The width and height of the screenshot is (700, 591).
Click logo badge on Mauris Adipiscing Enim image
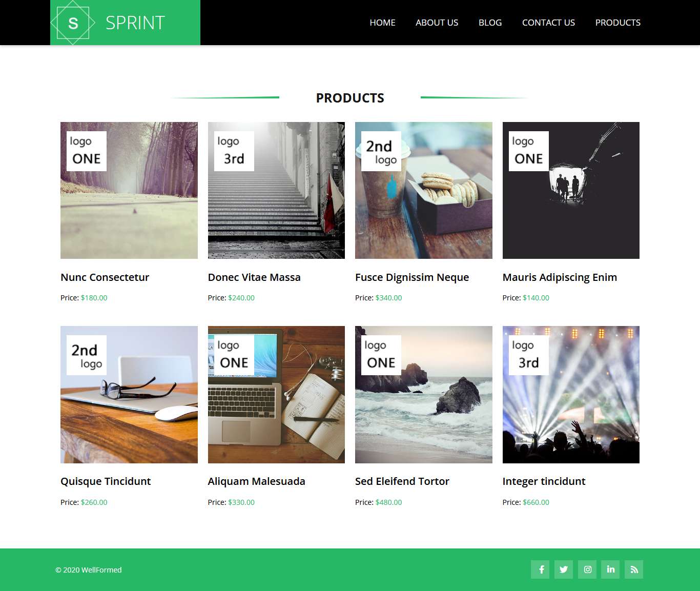click(x=529, y=151)
